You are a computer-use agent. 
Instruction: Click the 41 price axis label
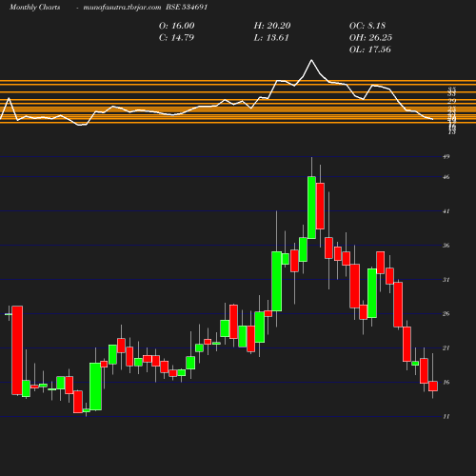[x=446, y=211]
